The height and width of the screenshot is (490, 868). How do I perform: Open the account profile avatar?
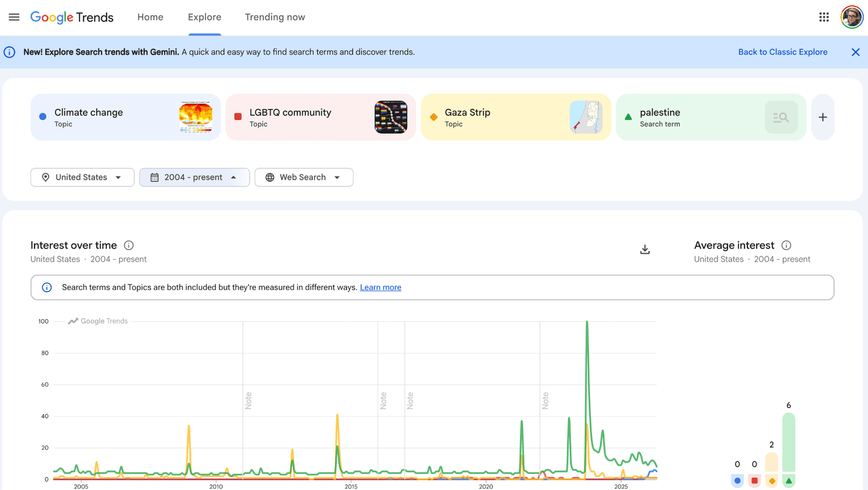coord(852,17)
